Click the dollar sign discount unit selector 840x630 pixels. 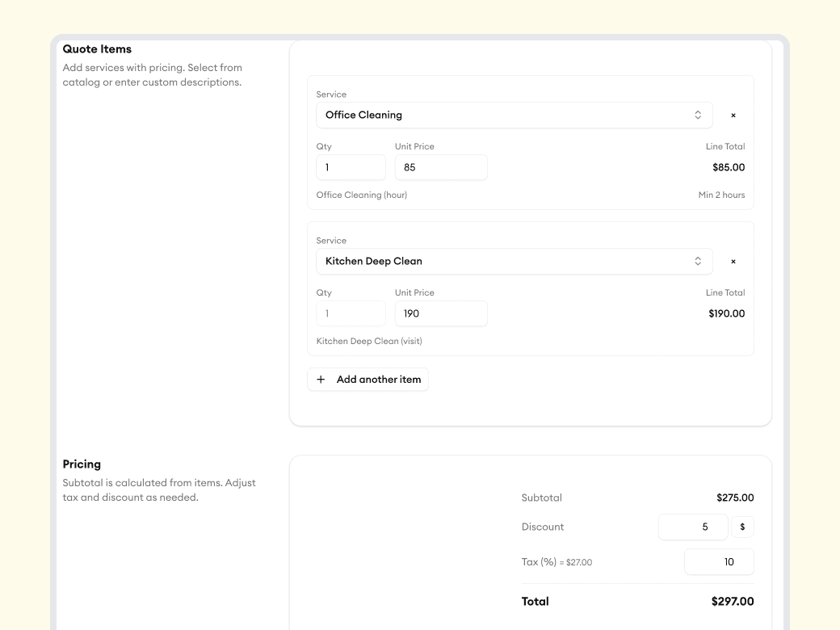[x=742, y=527]
